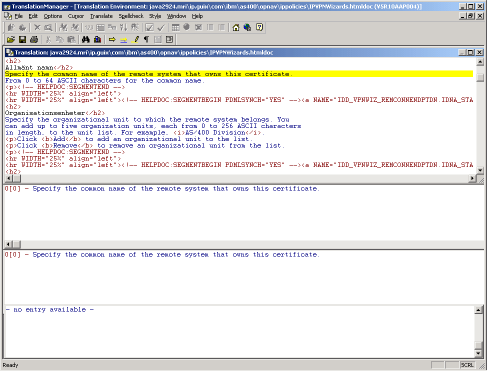The width and height of the screenshot is (487, 371).
Task: Click the greyed X delete icon in top toolbar
Action: [x=37, y=27]
